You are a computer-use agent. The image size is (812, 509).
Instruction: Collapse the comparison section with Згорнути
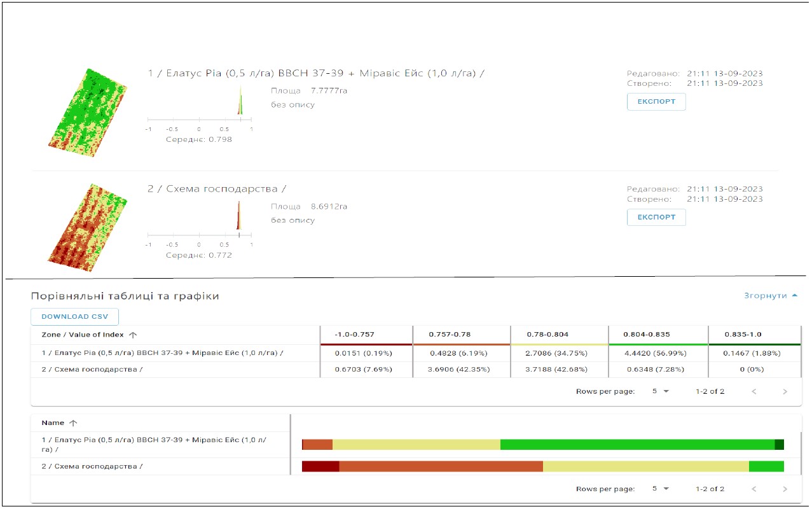(770, 296)
